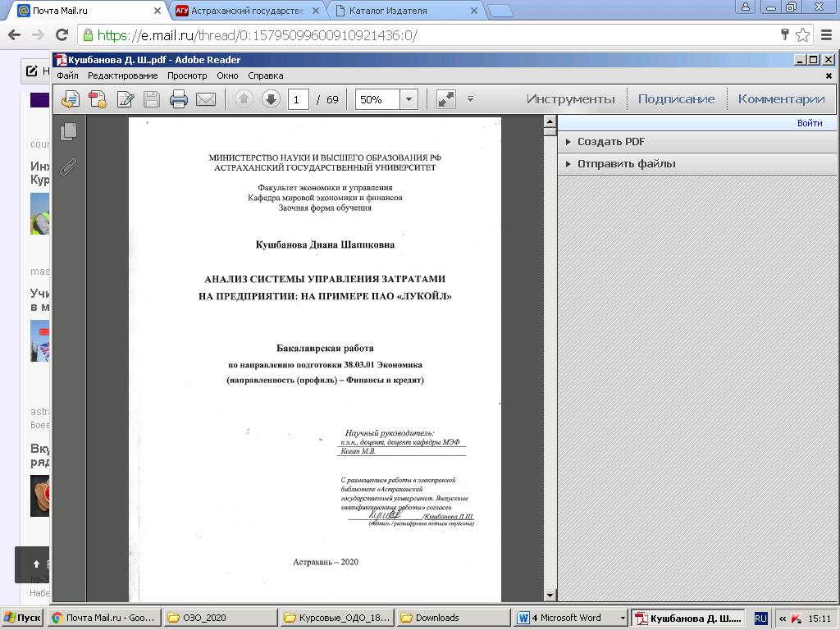Switch to read mode with expand arrows icon
This screenshot has height=630, width=840.
point(445,99)
